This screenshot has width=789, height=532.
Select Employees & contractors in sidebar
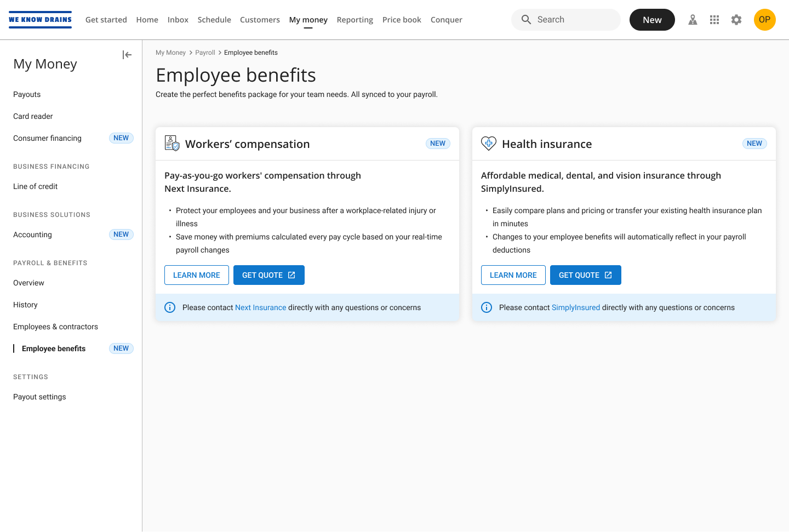pos(55,327)
